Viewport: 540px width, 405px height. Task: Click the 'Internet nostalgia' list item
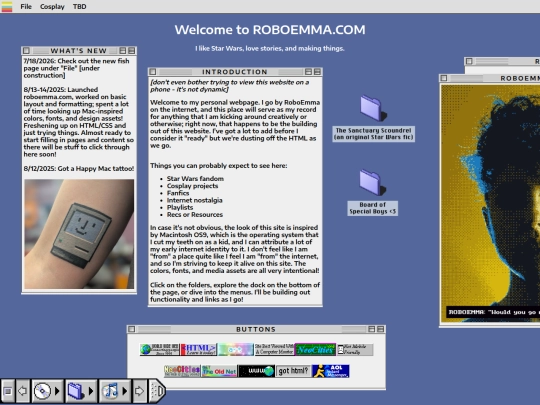click(x=195, y=200)
